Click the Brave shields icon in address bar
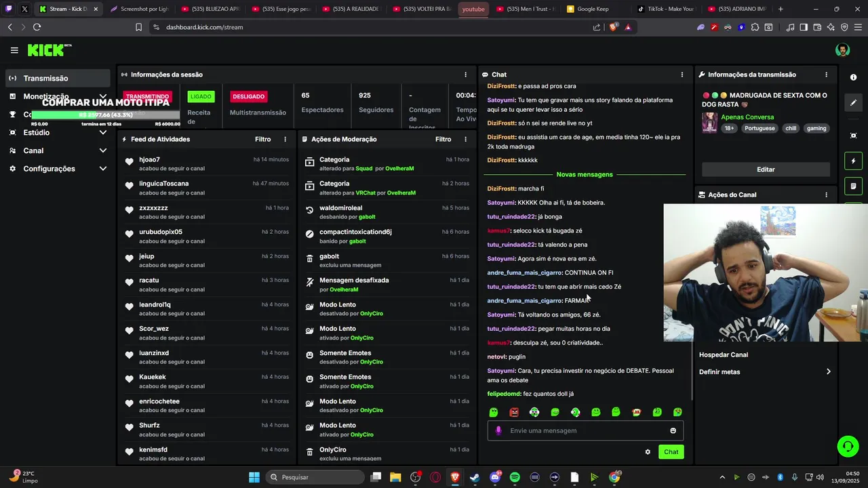Image resolution: width=868 pixels, height=488 pixels. click(x=614, y=27)
